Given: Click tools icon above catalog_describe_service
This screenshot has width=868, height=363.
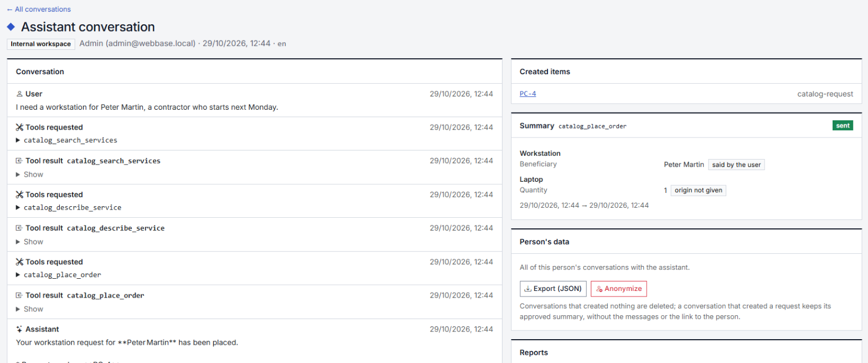Looking at the screenshot, I should click(19, 195).
